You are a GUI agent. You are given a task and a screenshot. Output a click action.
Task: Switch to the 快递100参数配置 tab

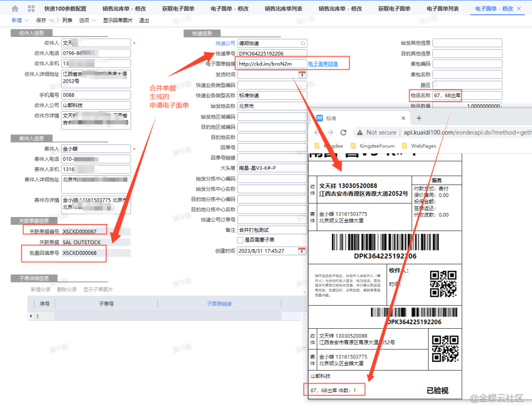point(65,9)
